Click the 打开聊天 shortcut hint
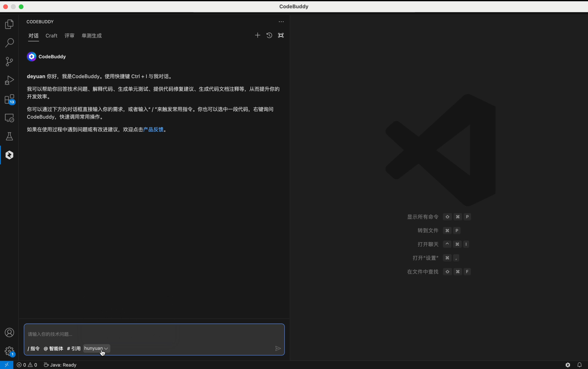The height and width of the screenshot is (369, 588). coord(443,244)
